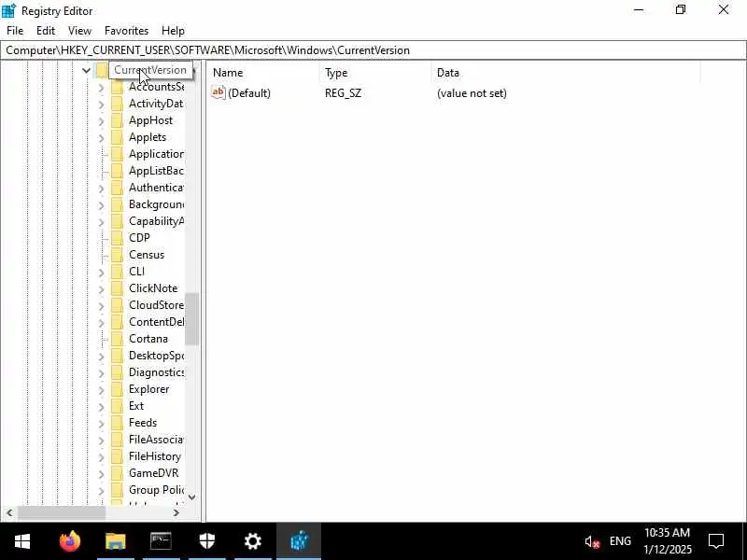The width and height of the screenshot is (747, 560).
Task: Click the tree pane scroll down arrow
Action: point(191,497)
